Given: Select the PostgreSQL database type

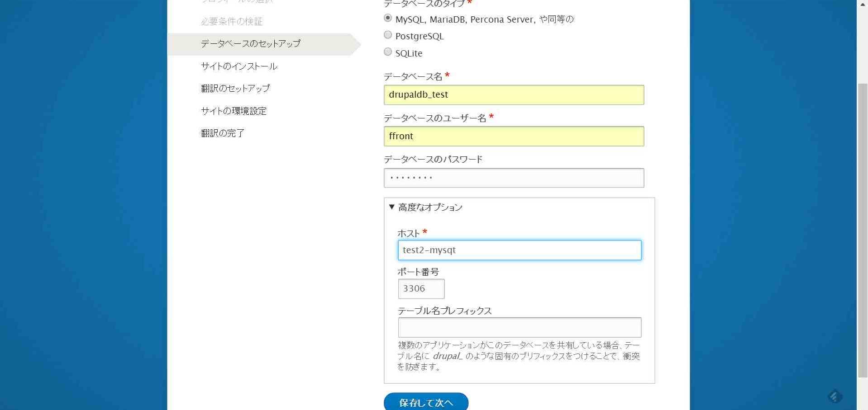Looking at the screenshot, I should (x=388, y=35).
